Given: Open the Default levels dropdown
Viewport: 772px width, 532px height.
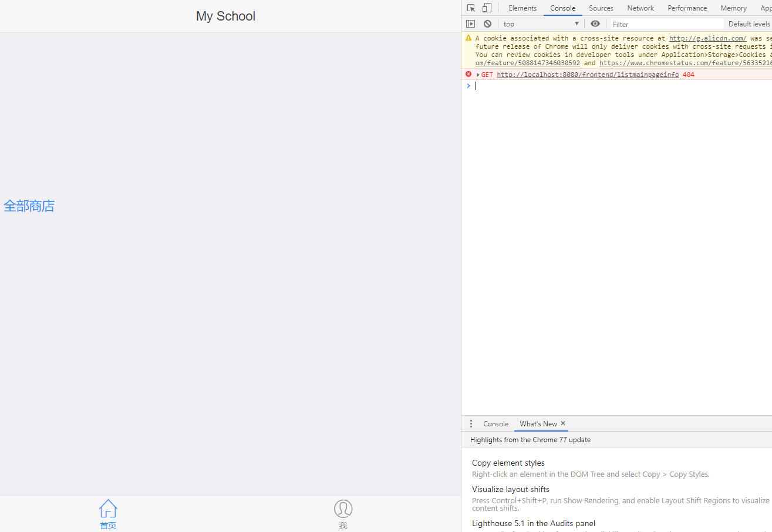Looking at the screenshot, I should (750, 24).
